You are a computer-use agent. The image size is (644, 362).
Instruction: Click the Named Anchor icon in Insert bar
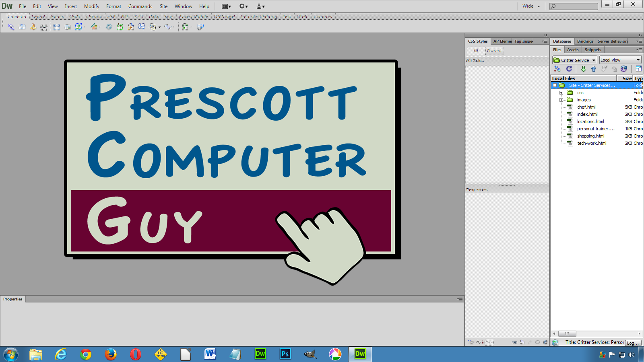[x=33, y=27]
